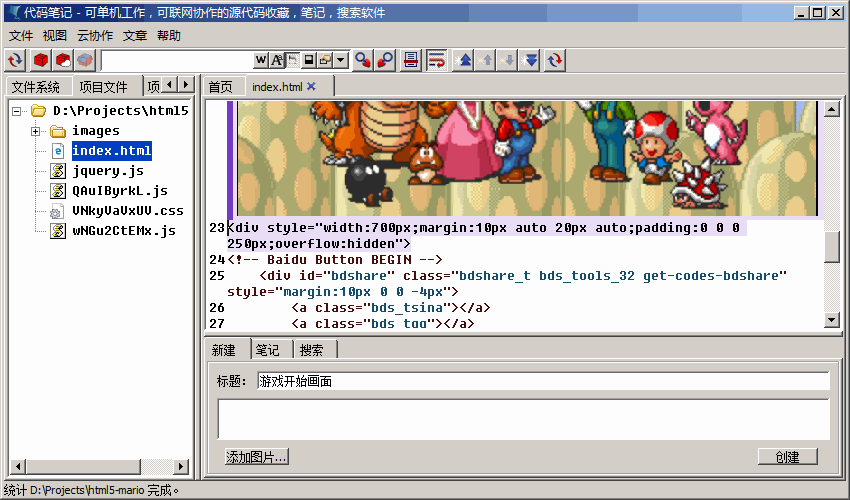Select the images folder in tree
850x500 pixels.
pyautogui.click(x=96, y=131)
